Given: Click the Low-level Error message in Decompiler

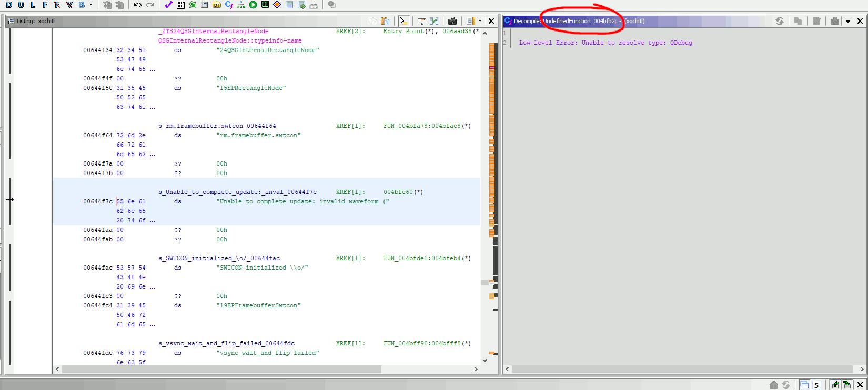Looking at the screenshot, I should point(605,43).
